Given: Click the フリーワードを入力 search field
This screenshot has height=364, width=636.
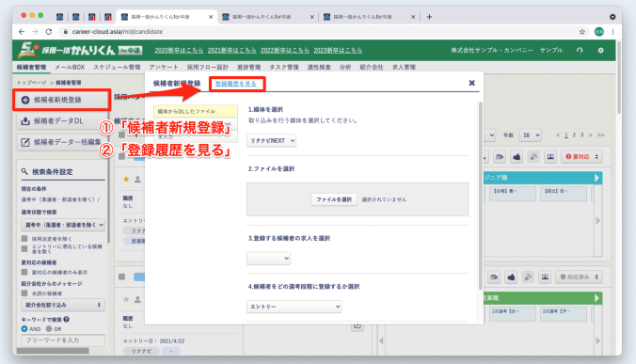Looking at the screenshot, I should click(63, 340).
